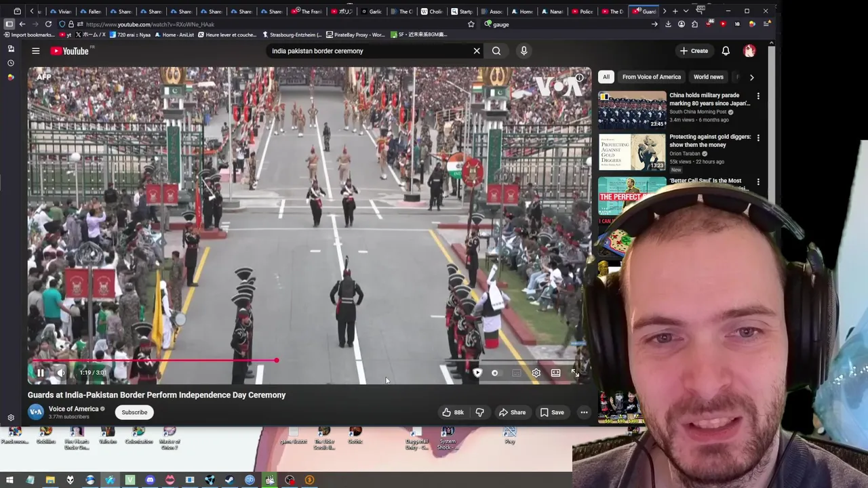Select From Voice of America chip
Image resolution: width=868 pixels, height=488 pixels.
pos(652,77)
